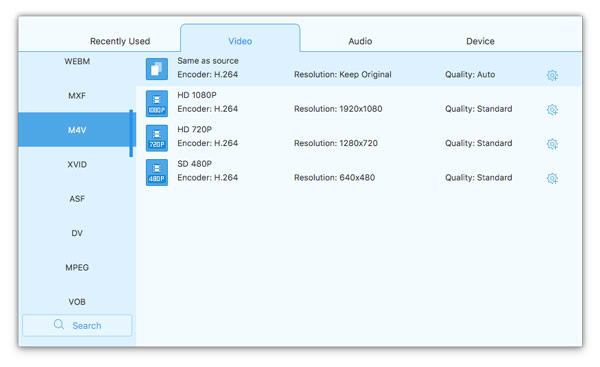
Task: Click the 1080P preset icon
Action: pyautogui.click(x=157, y=103)
